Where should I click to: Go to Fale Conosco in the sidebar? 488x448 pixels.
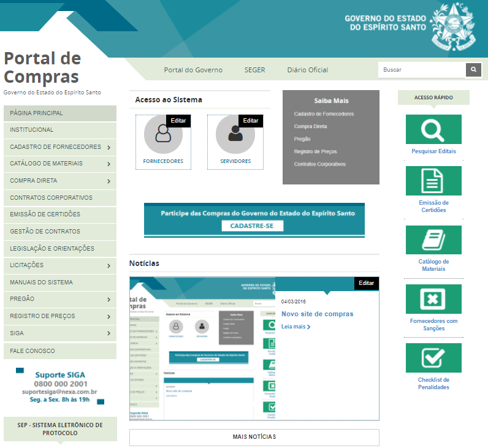[32, 351]
